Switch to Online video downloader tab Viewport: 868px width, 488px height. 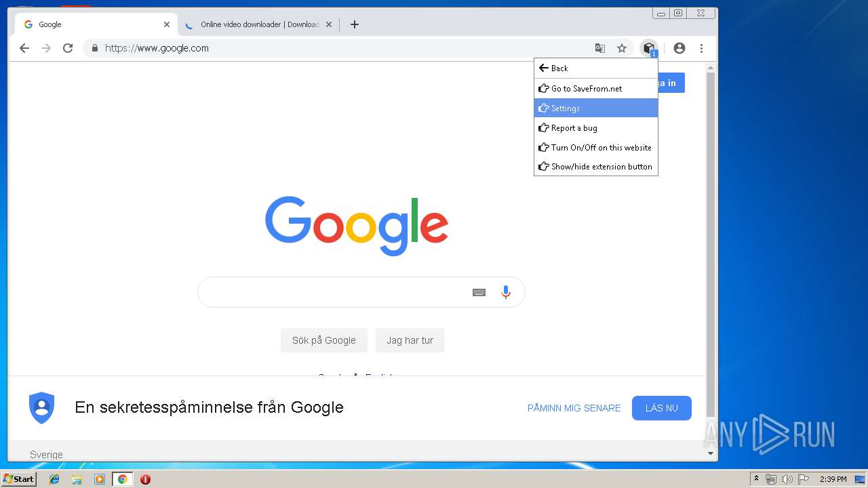258,24
